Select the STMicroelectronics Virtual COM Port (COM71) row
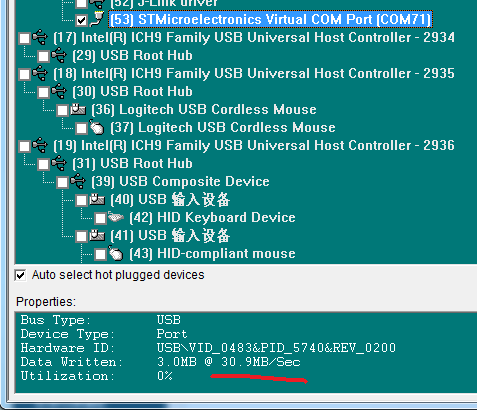The height and width of the screenshot is (410, 477). [270, 19]
